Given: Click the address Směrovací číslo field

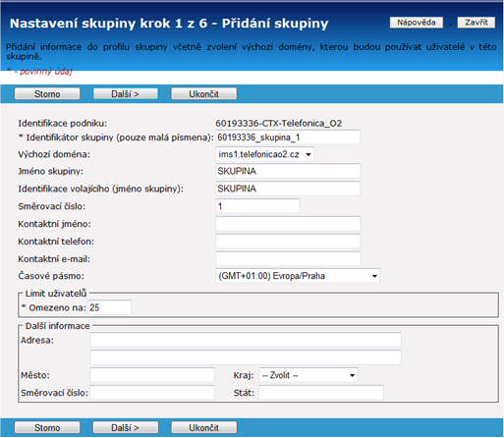Looking at the screenshot, I should (152, 392).
